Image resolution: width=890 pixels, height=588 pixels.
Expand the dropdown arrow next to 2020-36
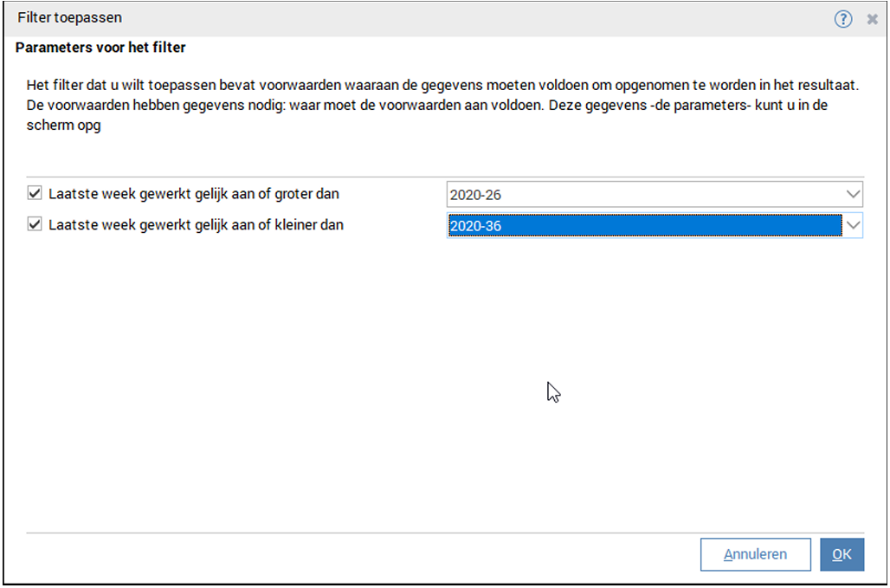point(853,225)
